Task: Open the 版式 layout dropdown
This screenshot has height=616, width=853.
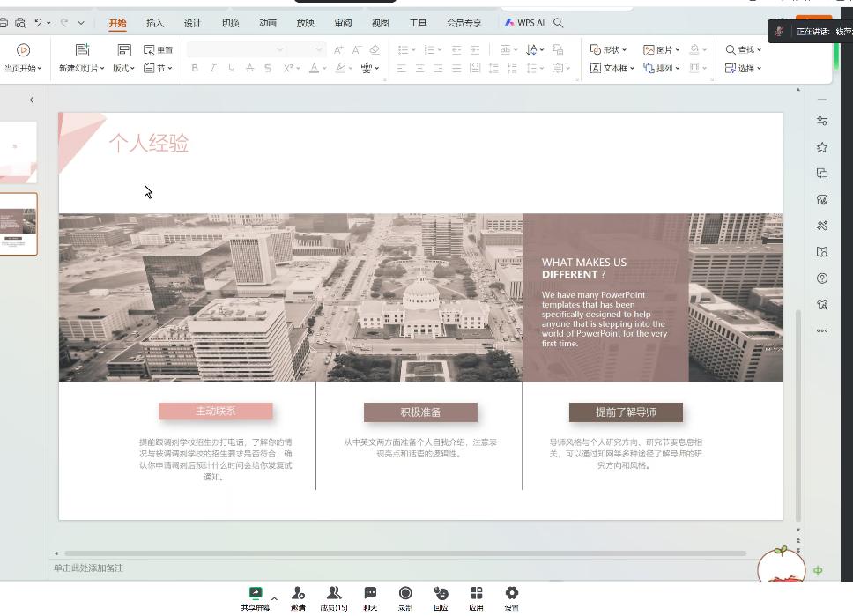Action: point(123,68)
